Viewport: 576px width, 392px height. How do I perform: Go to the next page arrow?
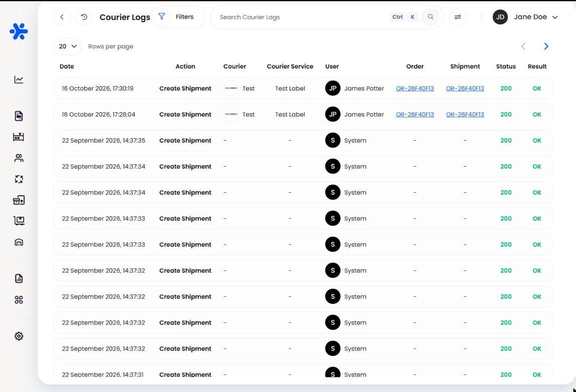546,46
